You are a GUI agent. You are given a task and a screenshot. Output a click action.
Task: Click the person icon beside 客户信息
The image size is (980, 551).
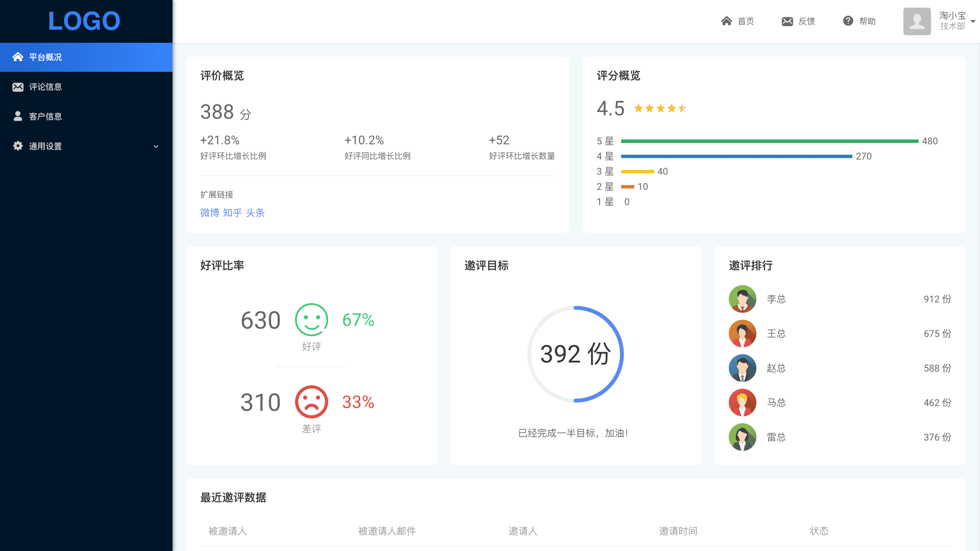tap(18, 116)
